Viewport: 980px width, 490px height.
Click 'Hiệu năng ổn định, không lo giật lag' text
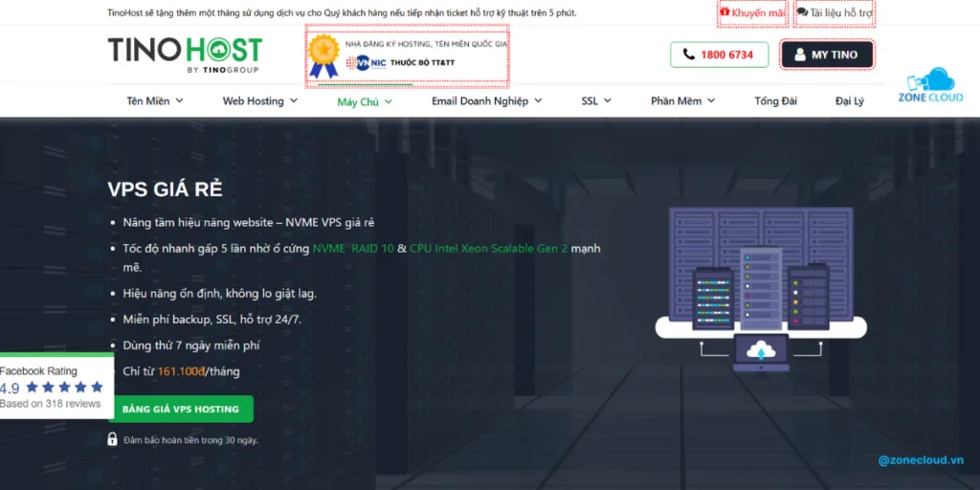click(x=220, y=293)
